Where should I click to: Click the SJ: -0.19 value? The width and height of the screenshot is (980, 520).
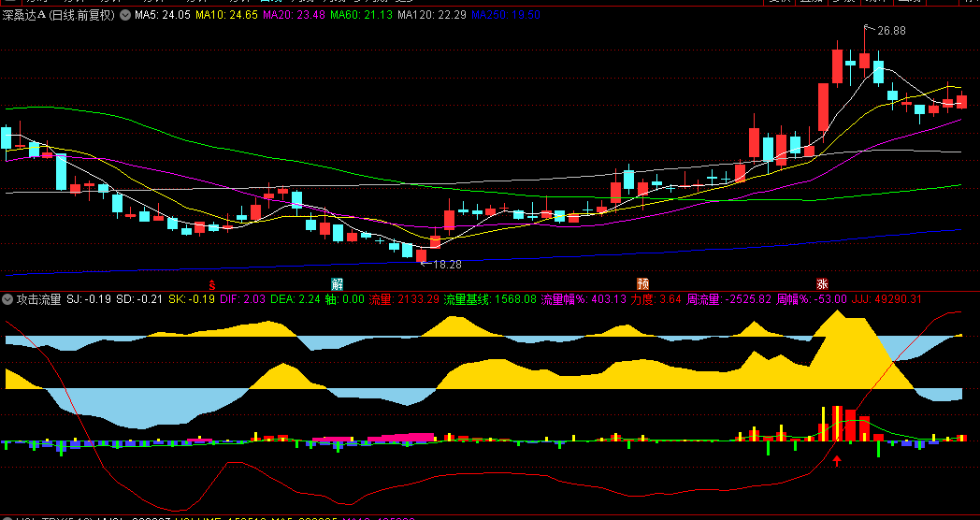[x=89, y=299]
